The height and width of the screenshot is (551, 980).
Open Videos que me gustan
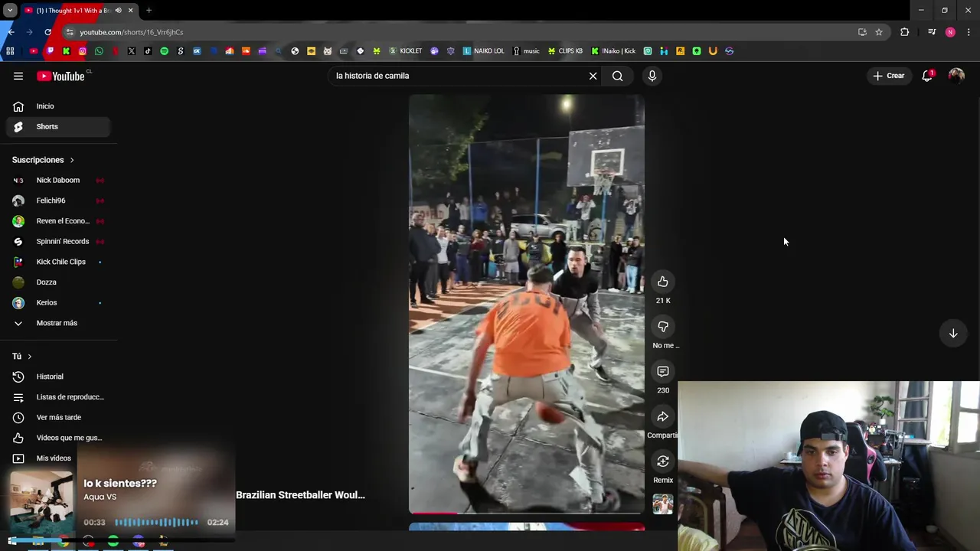58,438
